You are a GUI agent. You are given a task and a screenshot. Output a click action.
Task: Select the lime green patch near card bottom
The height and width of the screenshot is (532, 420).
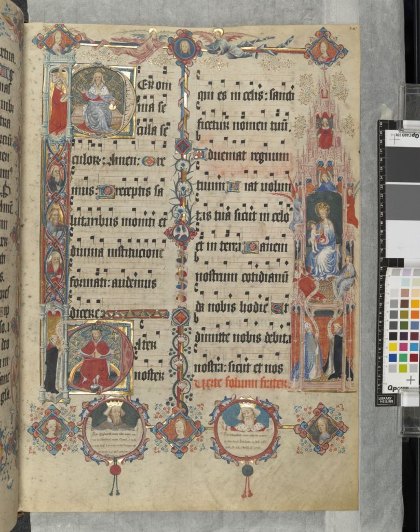coord(404,368)
